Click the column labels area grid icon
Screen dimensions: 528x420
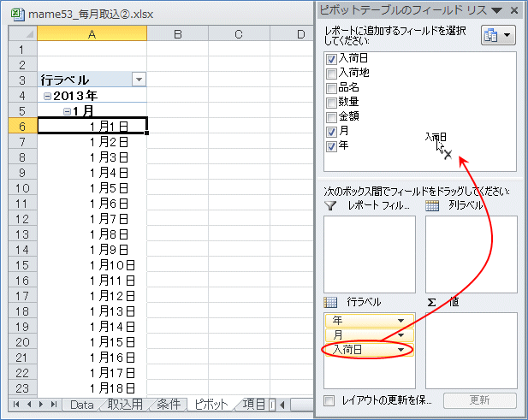432,205
